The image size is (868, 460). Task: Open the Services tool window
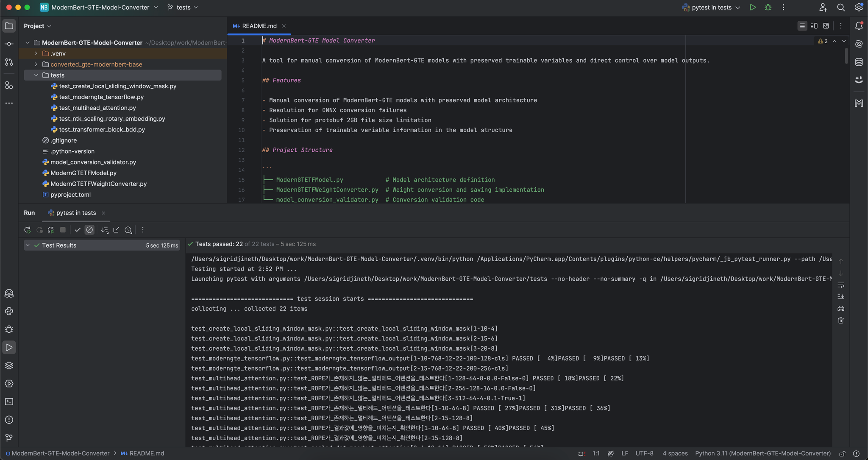9,384
